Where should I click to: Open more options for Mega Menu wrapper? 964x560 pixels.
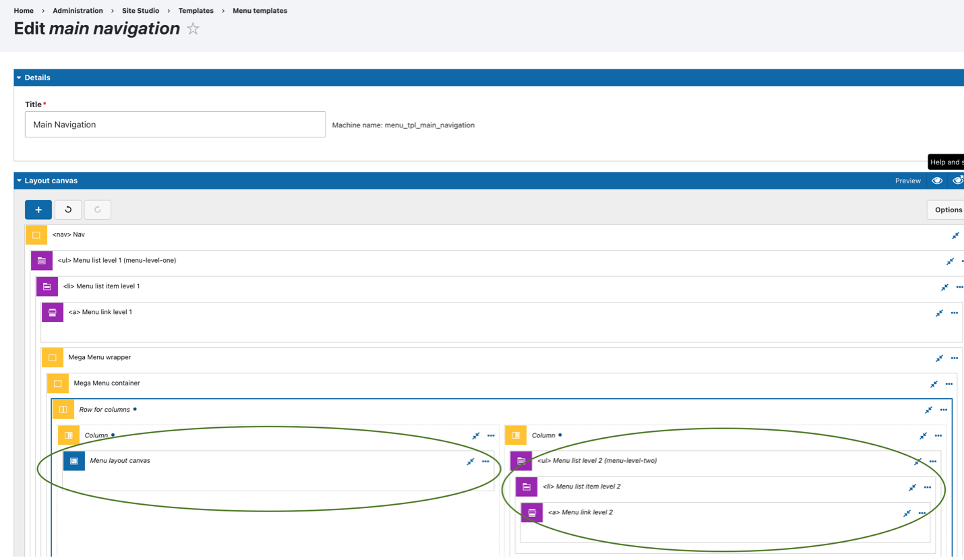[x=954, y=358]
